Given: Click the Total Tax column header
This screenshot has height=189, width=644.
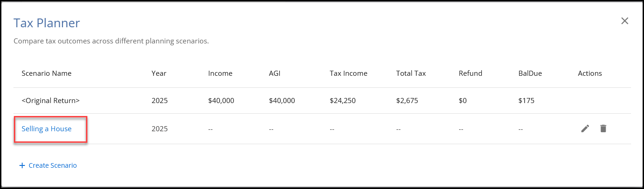Looking at the screenshot, I should [411, 73].
